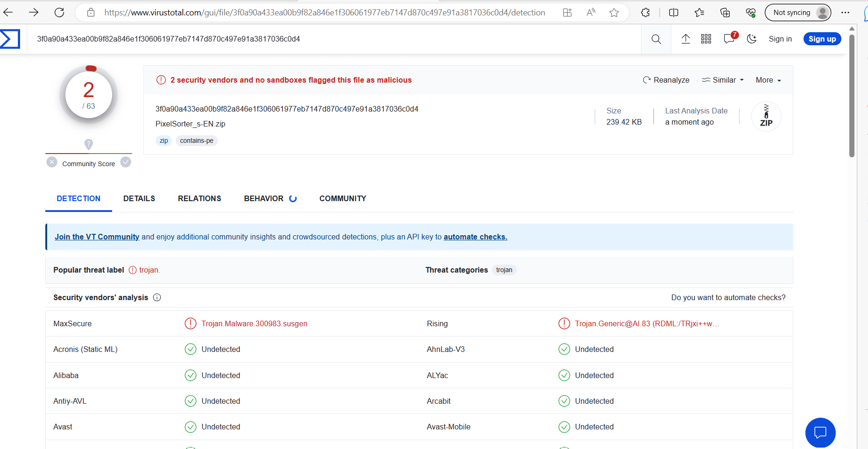Expand the More dropdown menu
The height and width of the screenshot is (449, 868).
point(768,80)
